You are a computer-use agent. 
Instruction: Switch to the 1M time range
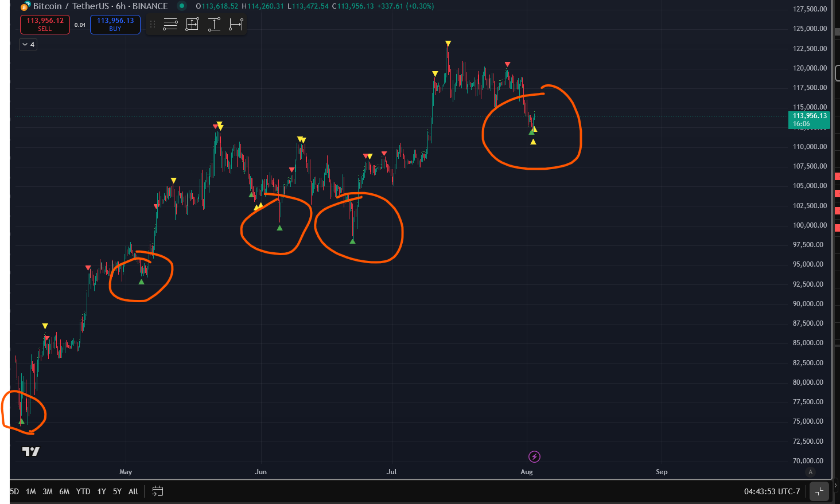click(x=31, y=491)
